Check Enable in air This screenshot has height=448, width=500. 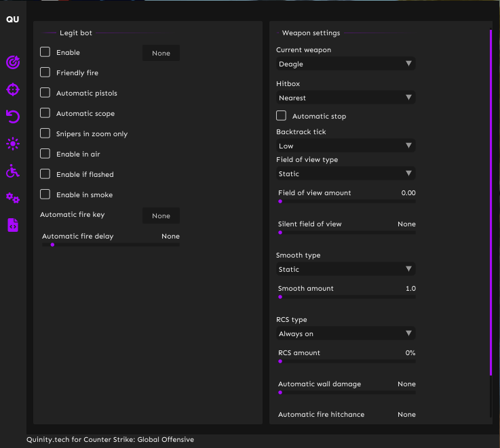pyautogui.click(x=45, y=154)
